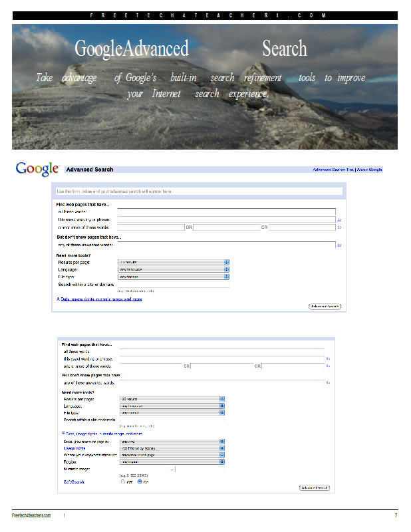The width and height of the screenshot is (411, 532).
Task: Open '30 results' Results per page dropdown
Action: [172, 399]
